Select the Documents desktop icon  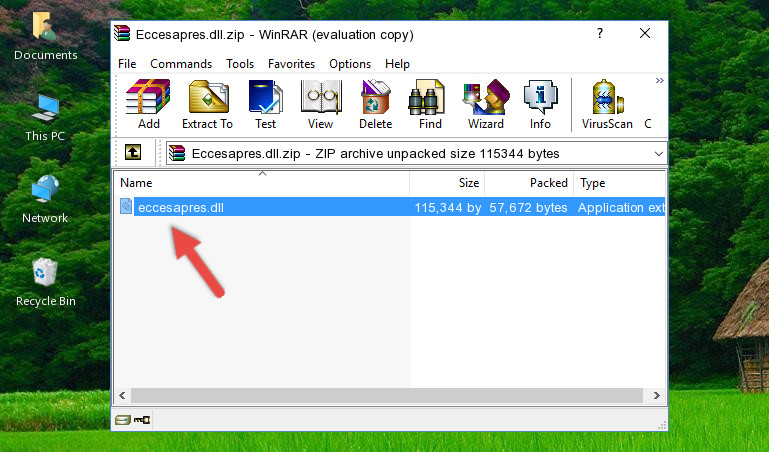tap(46, 36)
